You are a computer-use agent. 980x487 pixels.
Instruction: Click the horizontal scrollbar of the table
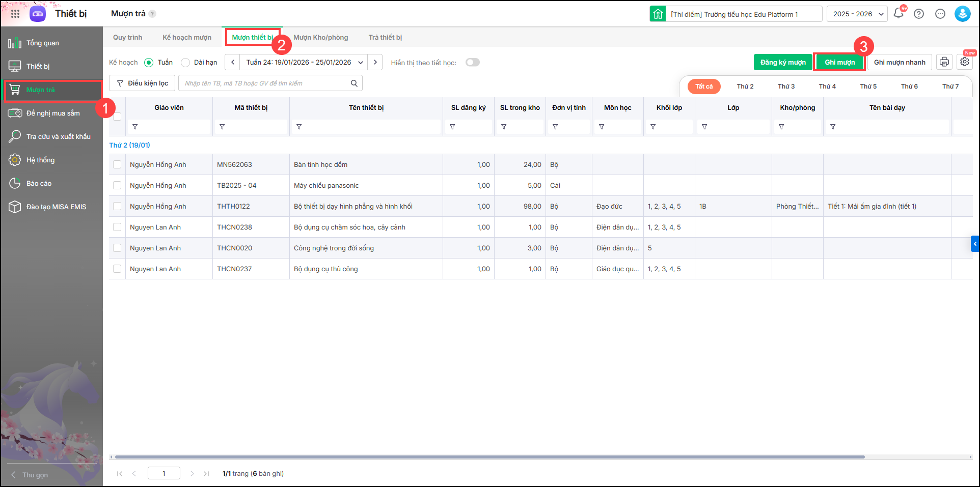coord(489,457)
